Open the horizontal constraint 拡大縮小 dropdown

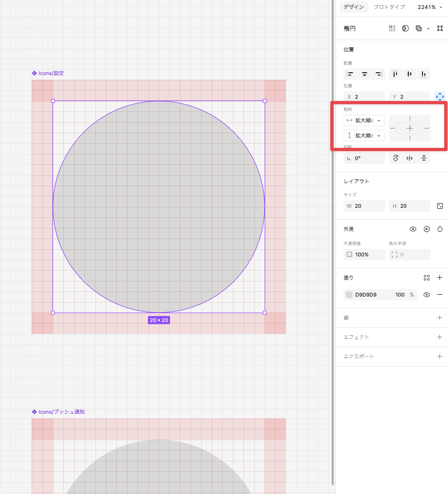coord(364,120)
